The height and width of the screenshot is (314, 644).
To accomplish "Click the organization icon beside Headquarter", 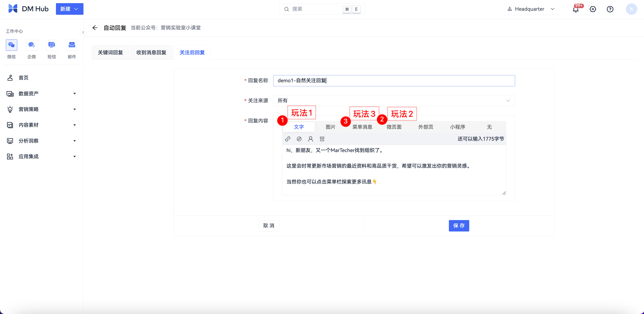I will [x=510, y=9].
